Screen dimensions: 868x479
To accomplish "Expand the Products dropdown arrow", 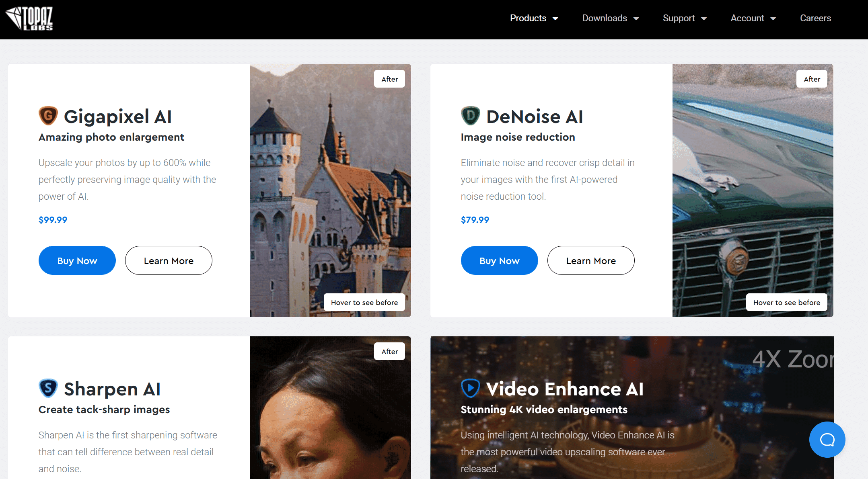I will [x=555, y=18].
